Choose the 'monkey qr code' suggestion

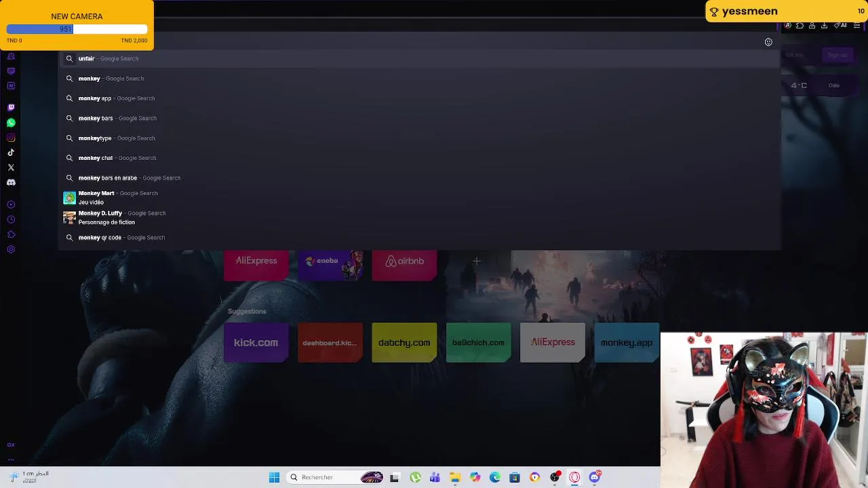tap(419, 238)
